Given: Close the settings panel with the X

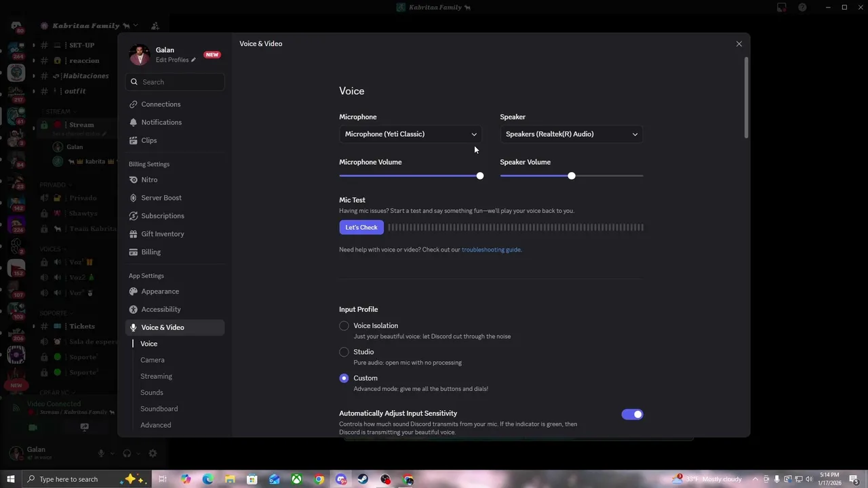Looking at the screenshot, I should pos(739,43).
